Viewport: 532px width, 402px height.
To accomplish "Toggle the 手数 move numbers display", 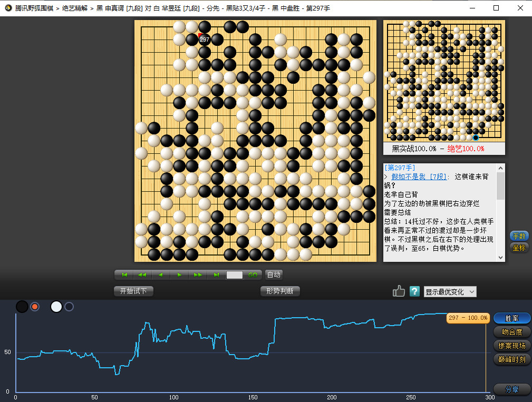I will point(519,236).
